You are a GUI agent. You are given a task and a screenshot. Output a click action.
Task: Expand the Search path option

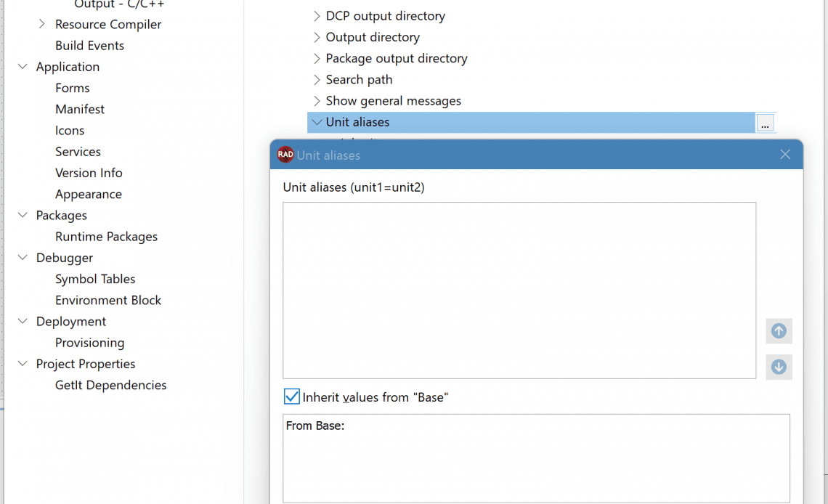click(x=316, y=80)
